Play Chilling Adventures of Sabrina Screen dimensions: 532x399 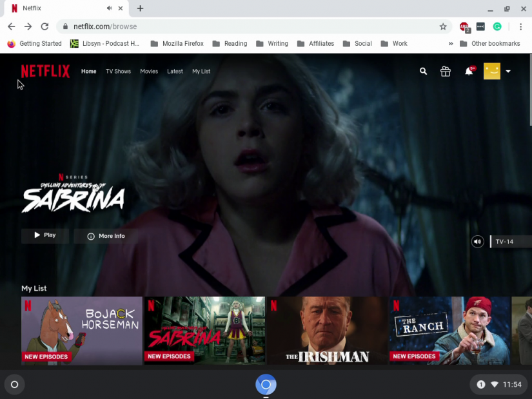pos(44,236)
